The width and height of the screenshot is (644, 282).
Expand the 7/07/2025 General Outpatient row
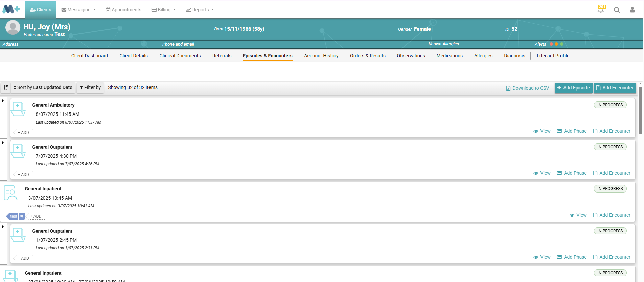pyautogui.click(x=3, y=143)
